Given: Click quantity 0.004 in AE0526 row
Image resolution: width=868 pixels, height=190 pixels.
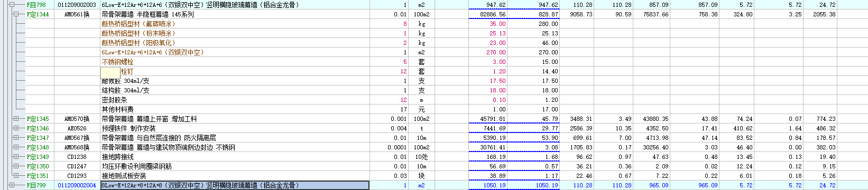Looking at the screenshot, I should click(399, 128).
